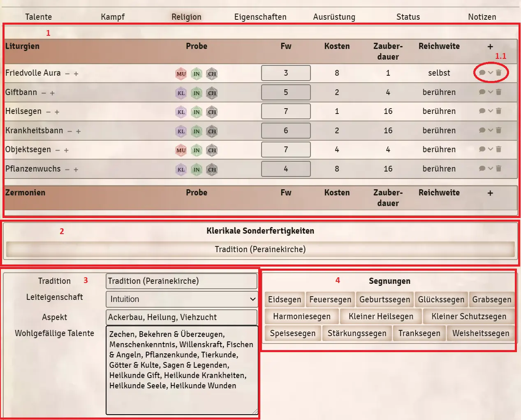This screenshot has width=521, height=420.
Task: Click the Aspekt text field
Action: 182,317
